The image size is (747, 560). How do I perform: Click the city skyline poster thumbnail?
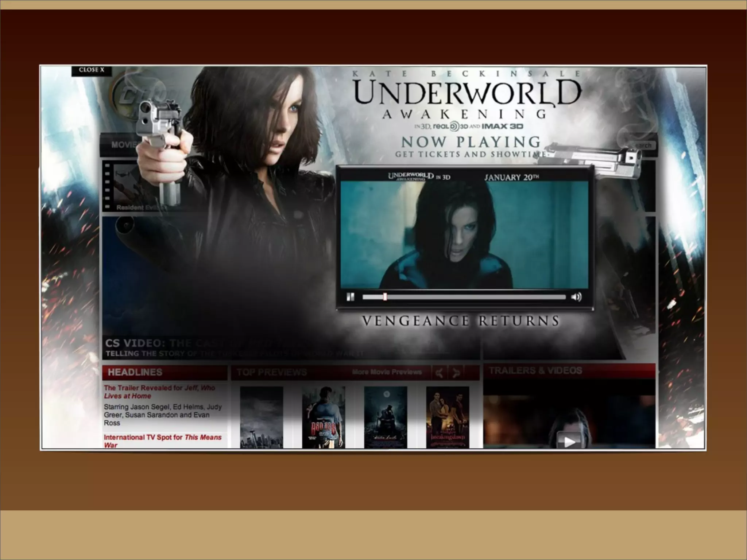tap(262, 417)
